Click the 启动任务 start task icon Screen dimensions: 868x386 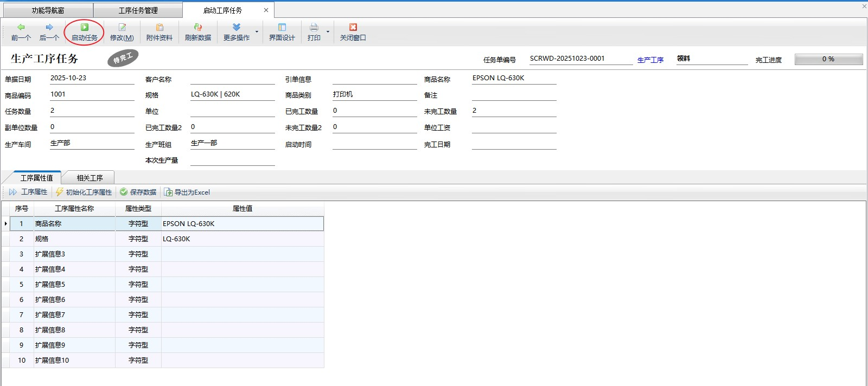point(85,27)
